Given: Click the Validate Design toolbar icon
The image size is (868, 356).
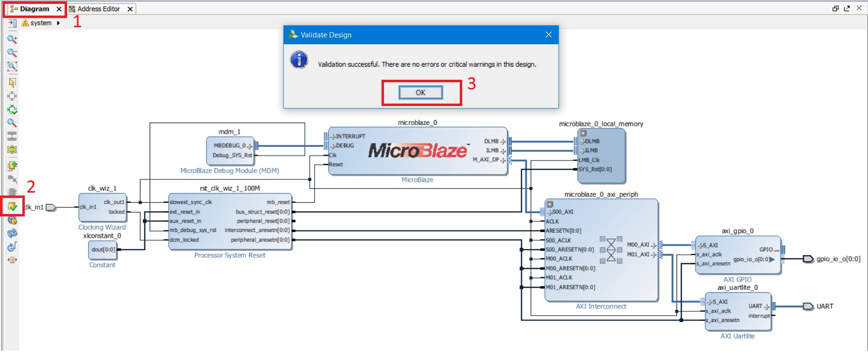Looking at the screenshot, I should (12, 207).
